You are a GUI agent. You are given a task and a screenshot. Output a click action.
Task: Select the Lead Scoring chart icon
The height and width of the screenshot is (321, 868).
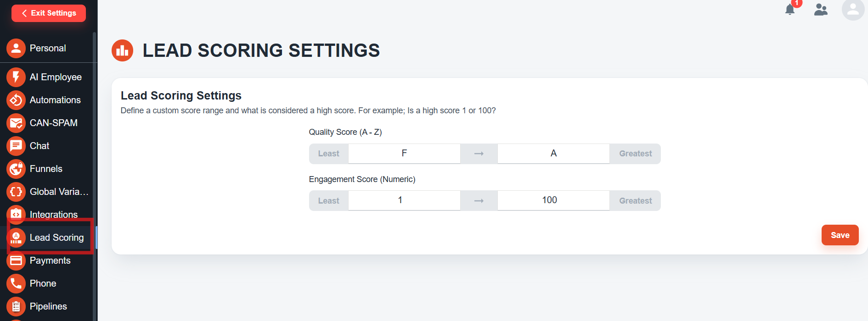click(x=17, y=237)
